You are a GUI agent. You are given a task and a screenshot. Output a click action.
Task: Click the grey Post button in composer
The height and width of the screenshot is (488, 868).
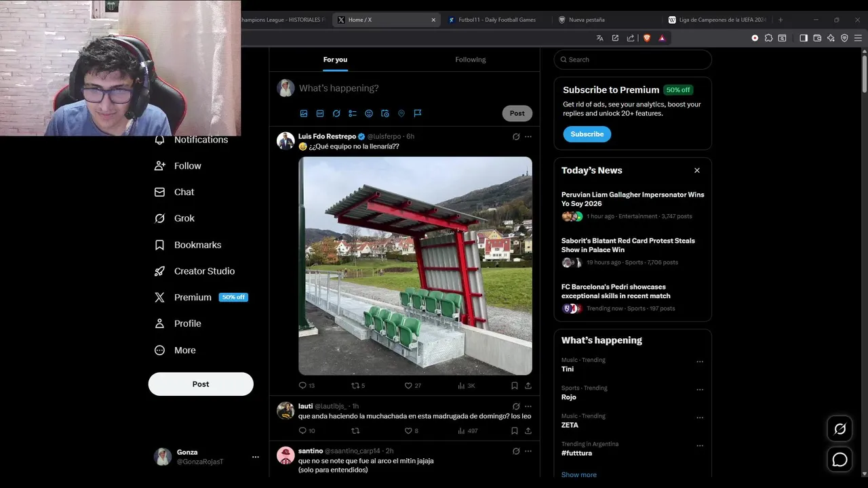point(517,113)
